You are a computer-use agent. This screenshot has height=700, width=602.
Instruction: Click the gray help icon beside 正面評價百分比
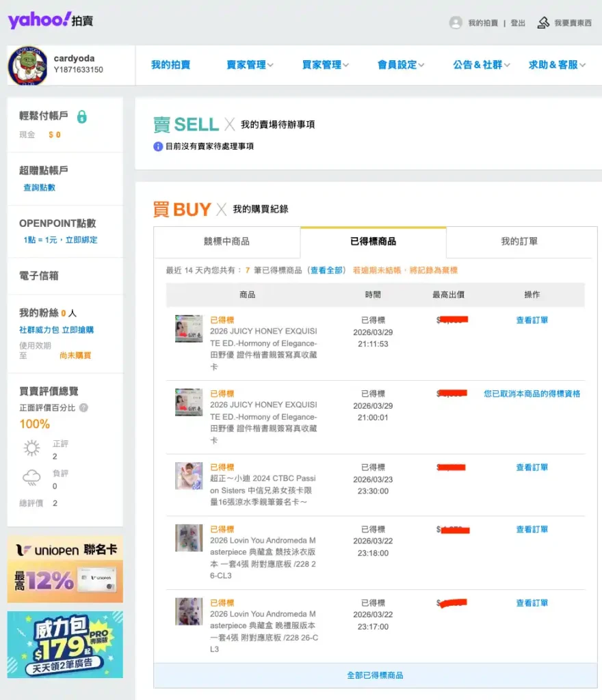[x=83, y=407]
